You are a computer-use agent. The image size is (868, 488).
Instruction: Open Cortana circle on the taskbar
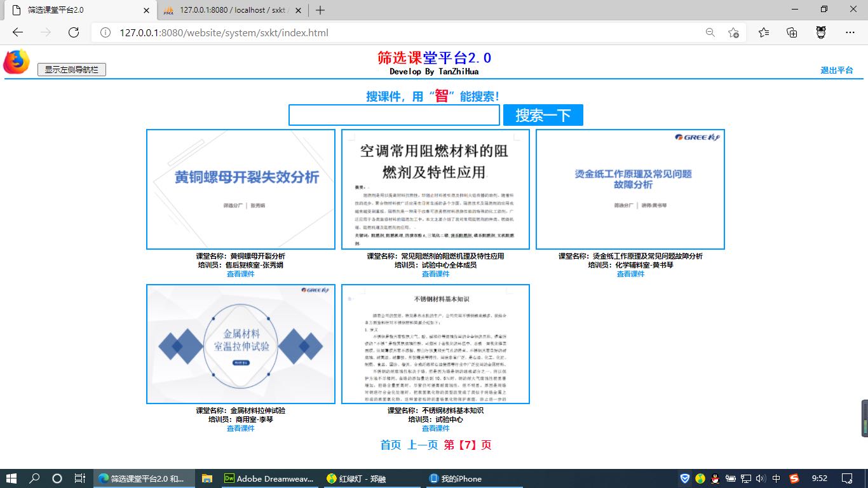tap(57, 478)
